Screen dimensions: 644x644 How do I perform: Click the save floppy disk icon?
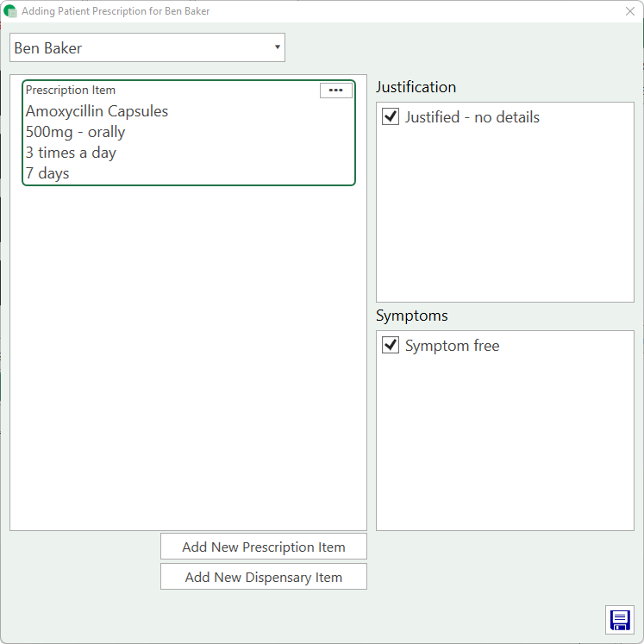619,620
